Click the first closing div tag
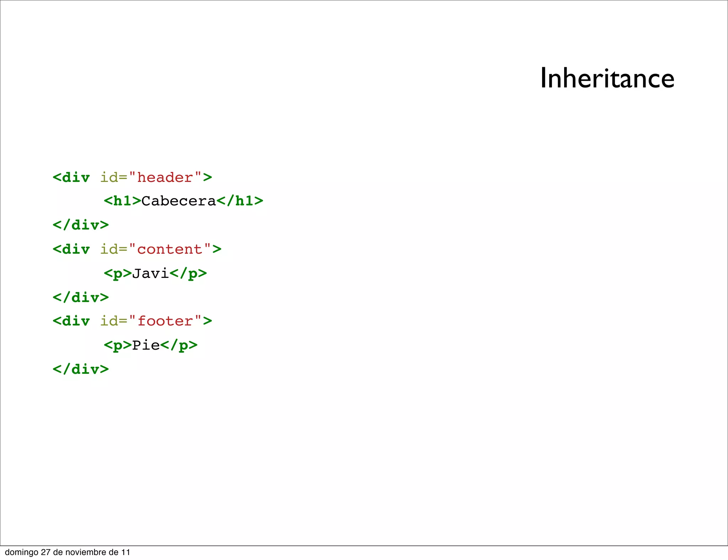This screenshot has width=728, height=560. [81, 225]
